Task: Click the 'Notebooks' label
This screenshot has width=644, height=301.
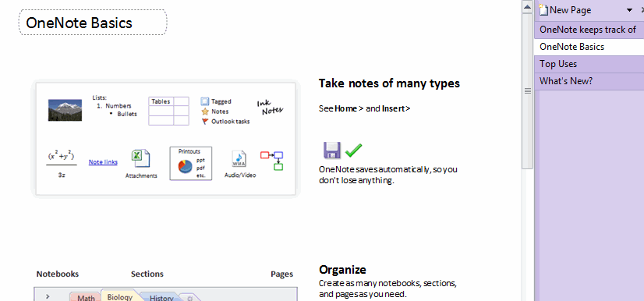Action: click(58, 274)
